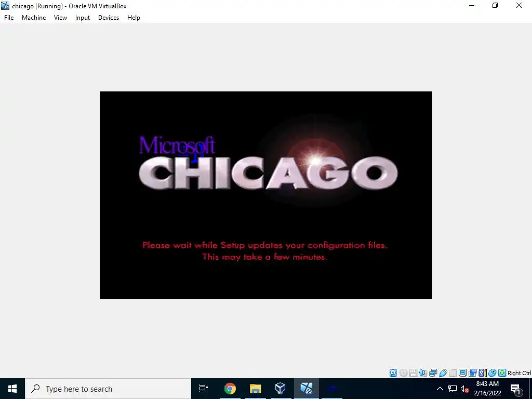Click the audio speaker status icon
Viewport: 532px width, 399px height.
pyautogui.click(x=423, y=373)
